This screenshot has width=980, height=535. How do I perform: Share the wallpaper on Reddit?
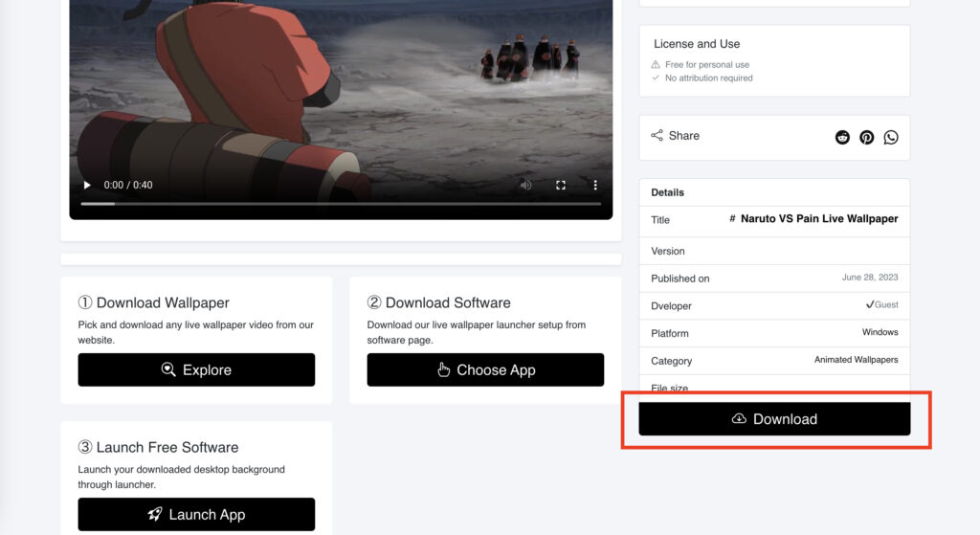842,138
